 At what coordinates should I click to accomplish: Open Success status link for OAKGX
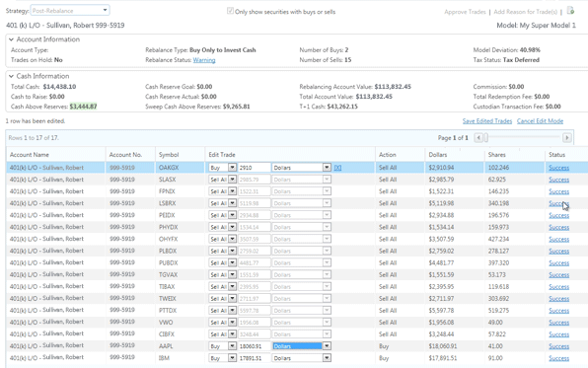pos(558,168)
